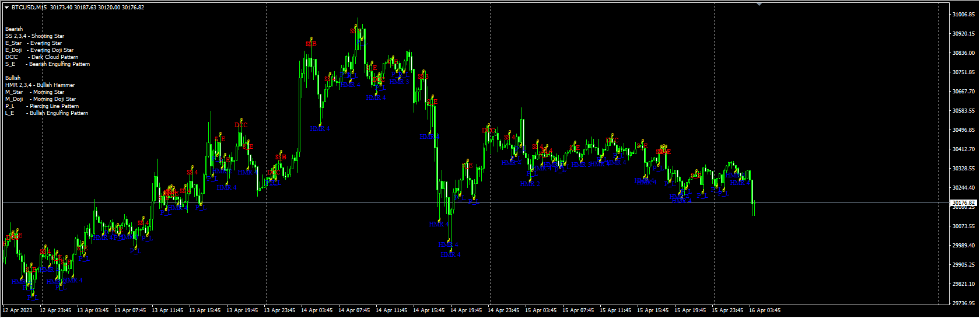Screen dimensions: 980x318
Task: Click the '13 Apr 23:45' time axis label
Action: (x=279, y=310)
